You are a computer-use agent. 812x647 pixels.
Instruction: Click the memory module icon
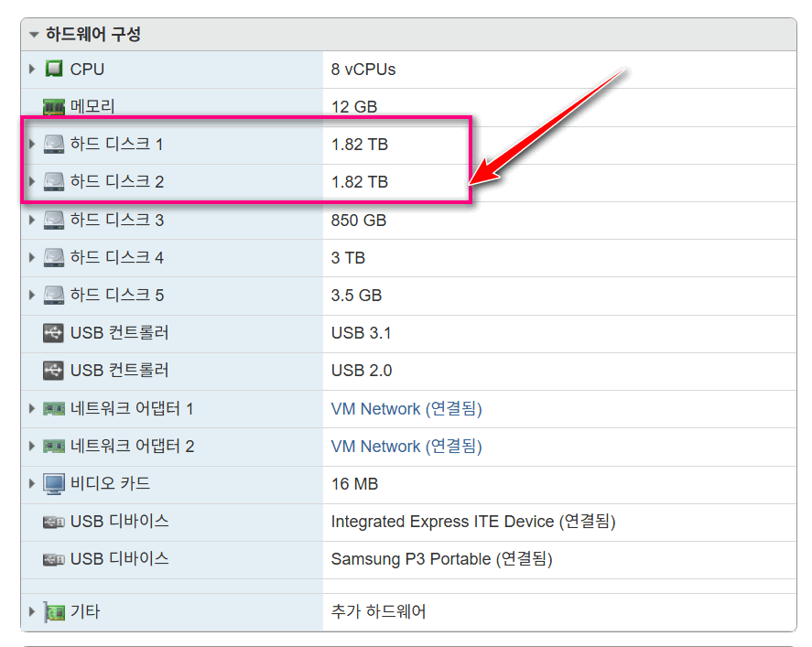54,107
